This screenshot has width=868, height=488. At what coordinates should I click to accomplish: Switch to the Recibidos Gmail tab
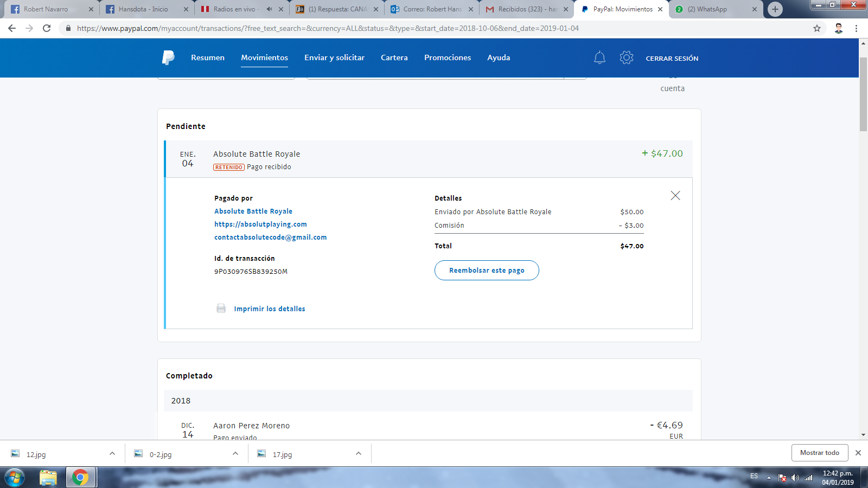tap(526, 9)
